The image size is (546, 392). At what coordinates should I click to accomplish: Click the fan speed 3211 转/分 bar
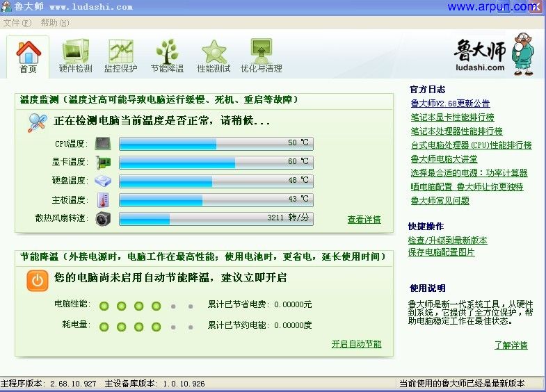click(x=216, y=219)
